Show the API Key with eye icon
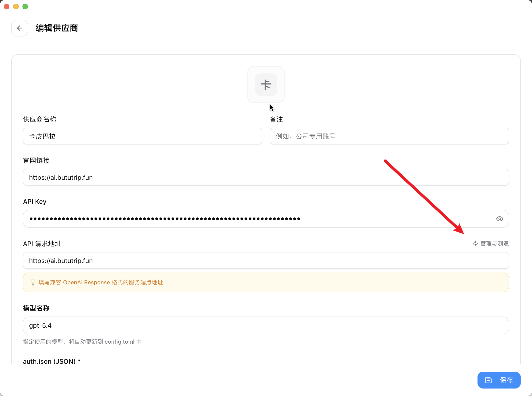Image resolution: width=532 pixels, height=396 pixels. click(x=499, y=219)
